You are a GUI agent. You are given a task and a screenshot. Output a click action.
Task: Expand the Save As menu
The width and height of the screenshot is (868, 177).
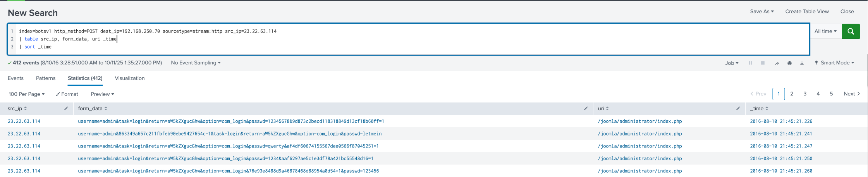pyautogui.click(x=761, y=12)
